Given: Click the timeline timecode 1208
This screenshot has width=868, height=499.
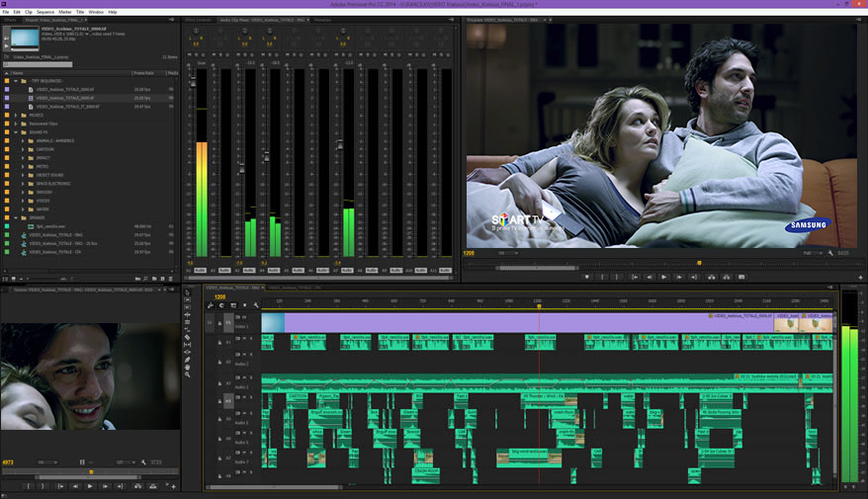Looking at the screenshot, I should pos(219,296).
